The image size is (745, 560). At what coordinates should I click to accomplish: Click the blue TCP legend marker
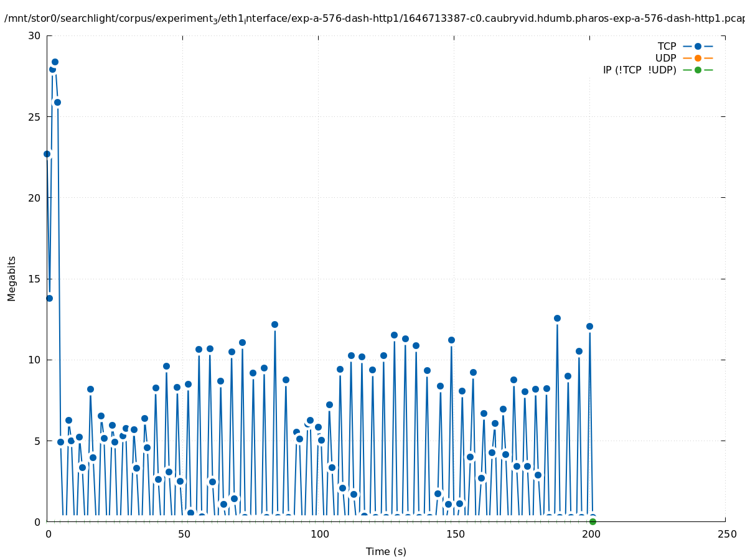pyautogui.click(x=698, y=46)
